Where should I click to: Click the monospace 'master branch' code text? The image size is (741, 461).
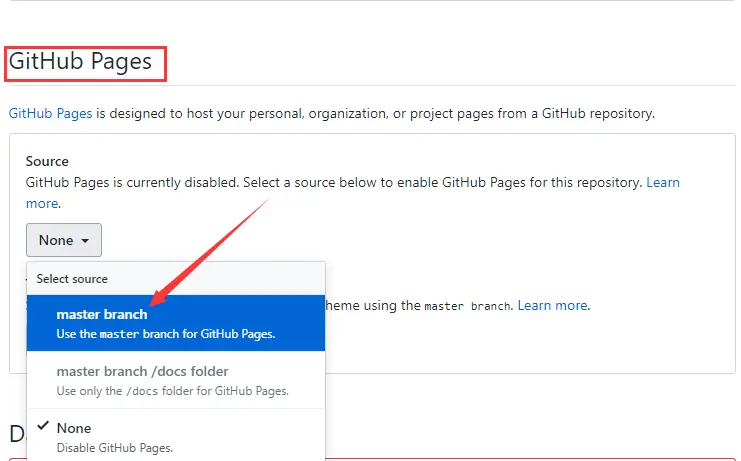point(468,306)
